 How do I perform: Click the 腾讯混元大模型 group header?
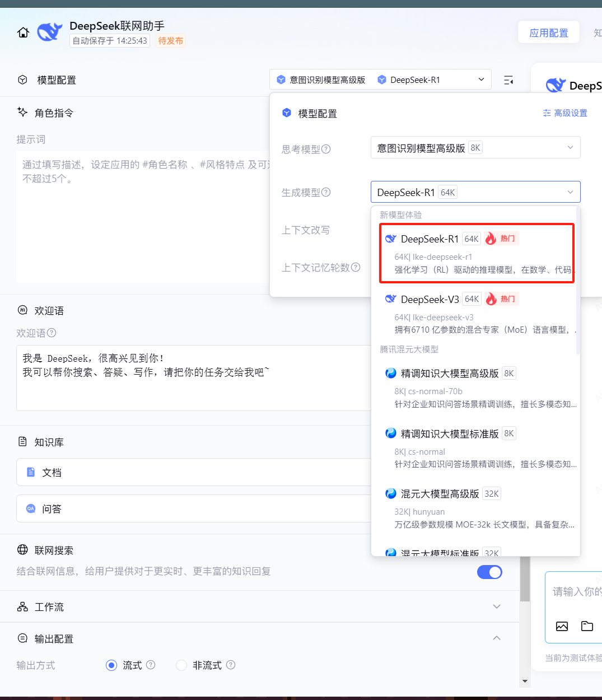point(409,349)
